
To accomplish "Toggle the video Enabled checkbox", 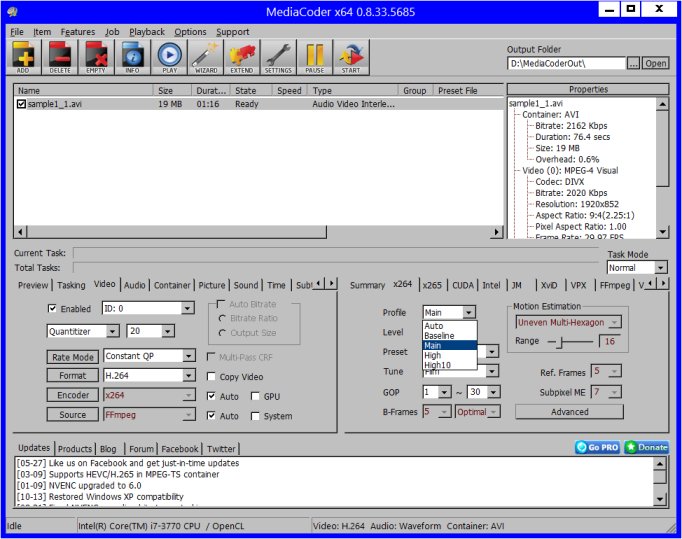I will pyautogui.click(x=53, y=308).
